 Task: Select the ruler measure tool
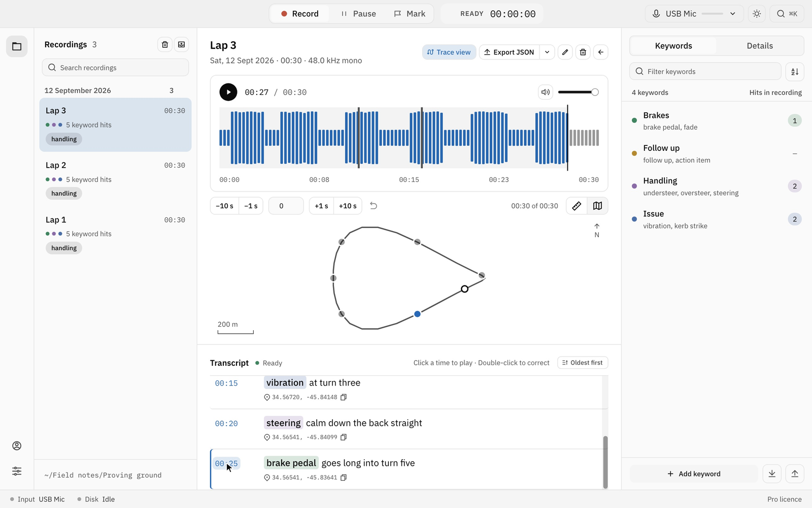[577, 206]
